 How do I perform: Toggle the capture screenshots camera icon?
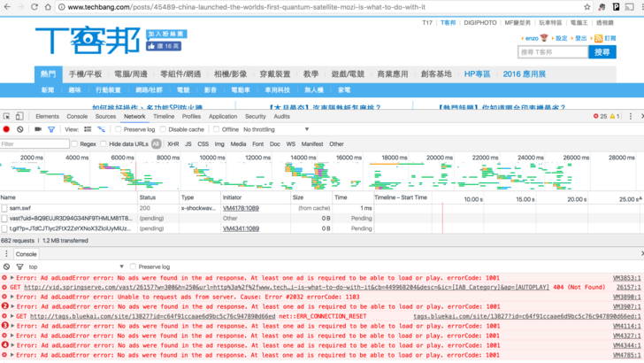[36, 129]
